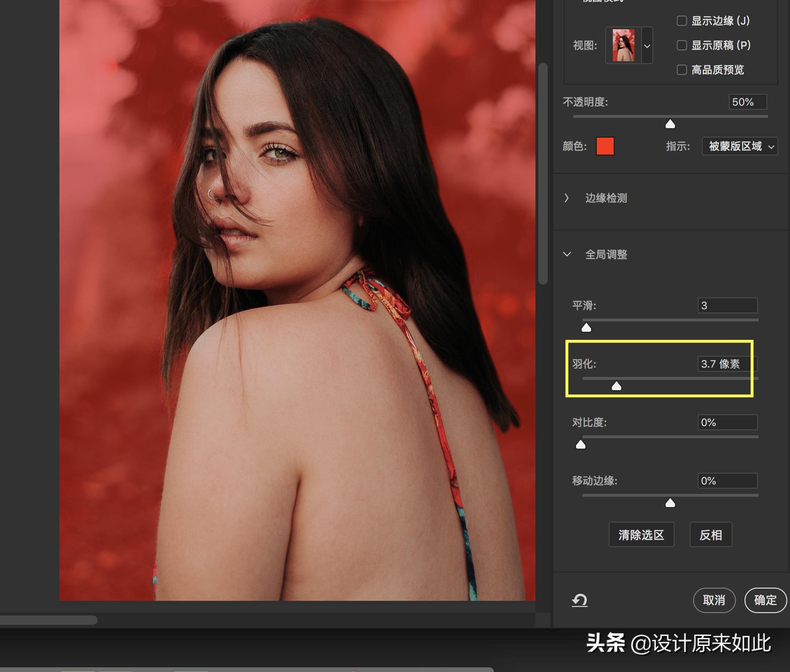The image size is (790, 672).
Task: Click the 羽化 feather slider handle
Action: click(x=617, y=385)
